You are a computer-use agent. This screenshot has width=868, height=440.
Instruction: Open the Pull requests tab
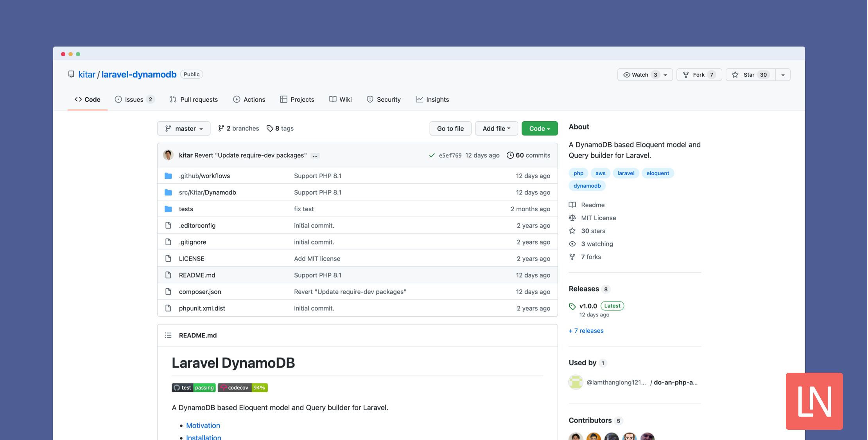click(194, 99)
